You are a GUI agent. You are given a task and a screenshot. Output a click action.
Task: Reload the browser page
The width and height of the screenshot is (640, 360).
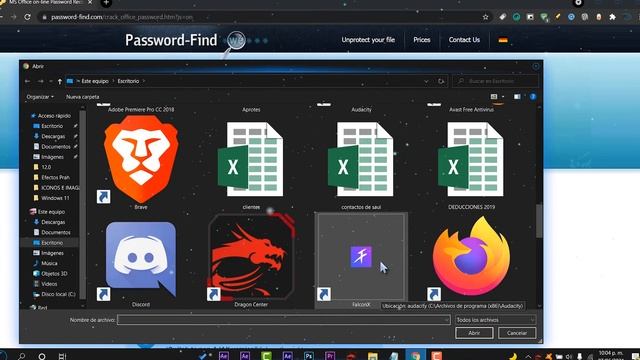pyautogui.click(x=27, y=17)
